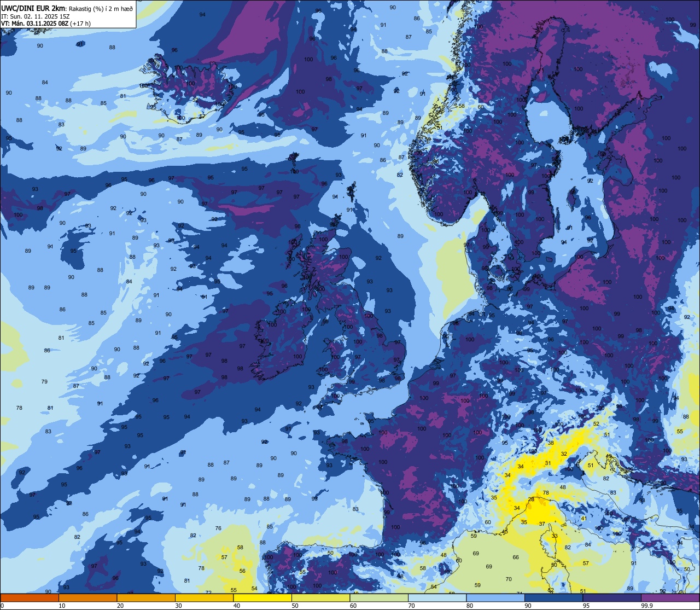Click the humidity value '38' on the map
Viewport: 700px width, 610px height.
tap(551, 443)
